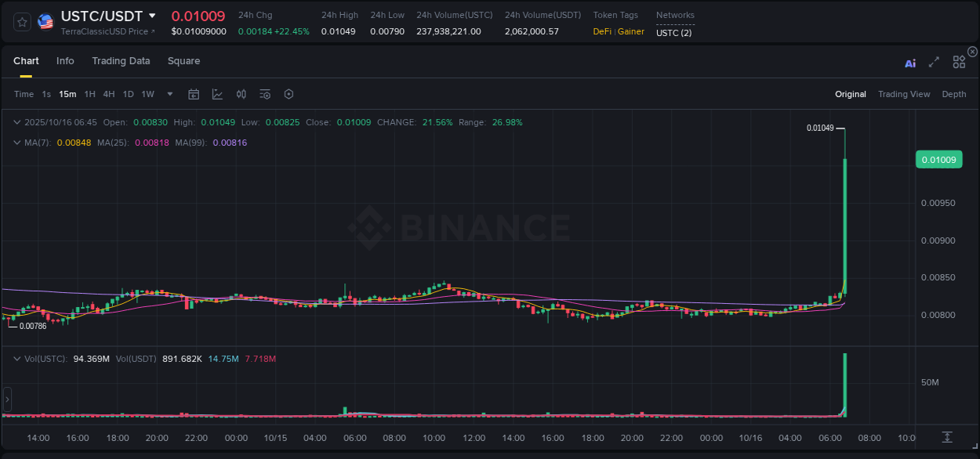Open the Square tab

coord(183,60)
